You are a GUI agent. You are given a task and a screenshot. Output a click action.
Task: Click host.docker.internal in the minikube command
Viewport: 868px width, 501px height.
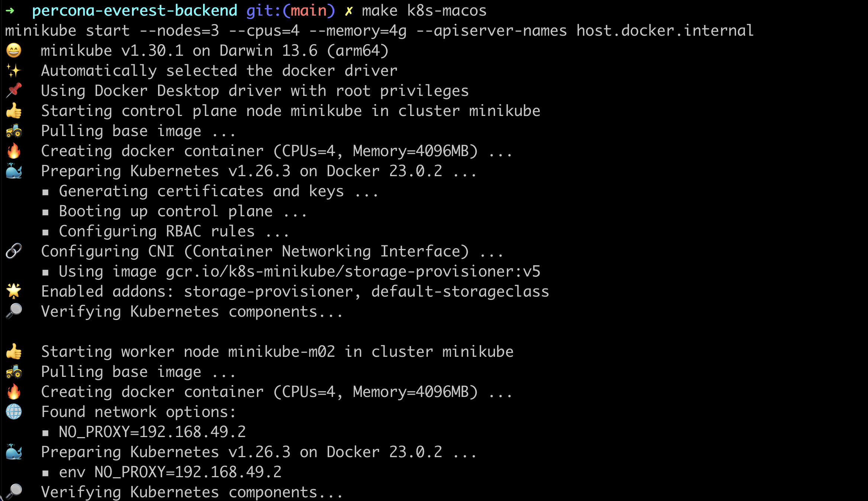click(x=665, y=30)
